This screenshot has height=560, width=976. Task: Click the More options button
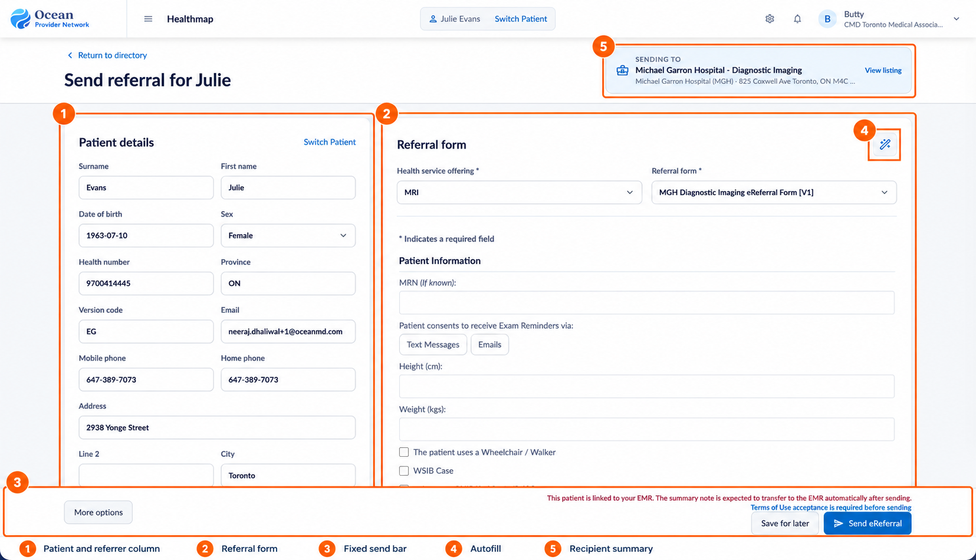tap(98, 512)
